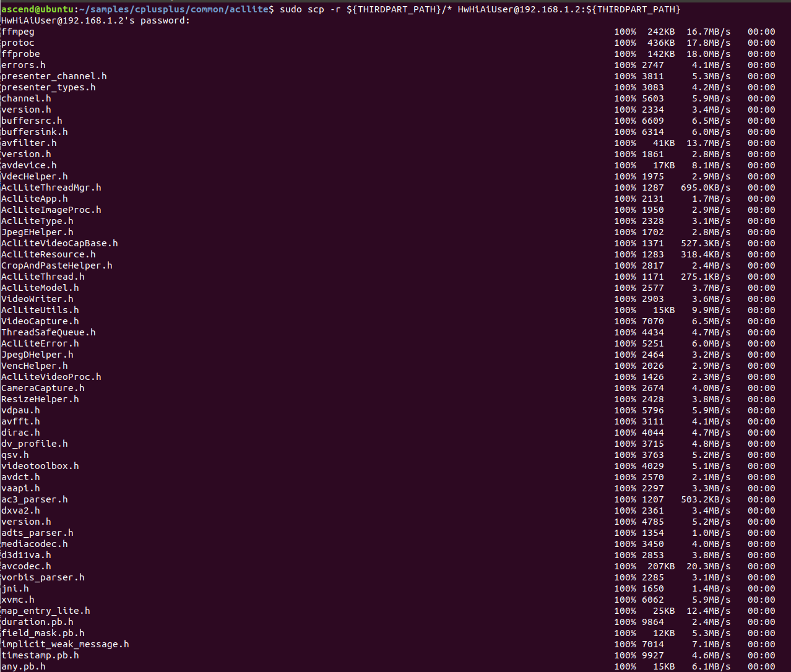Viewport: 791px width, 672px height.
Task: Select the 503.2KB/s speed value
Action: pyautogui.click(x=706, y=499)
